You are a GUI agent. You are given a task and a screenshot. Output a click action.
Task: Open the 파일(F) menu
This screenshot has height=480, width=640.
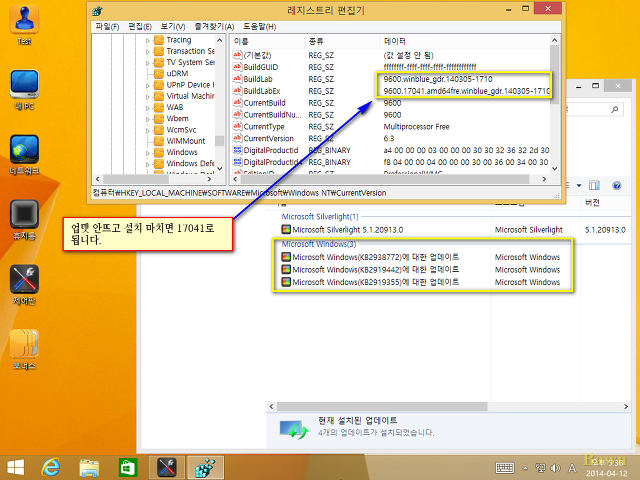click(107, 27)
